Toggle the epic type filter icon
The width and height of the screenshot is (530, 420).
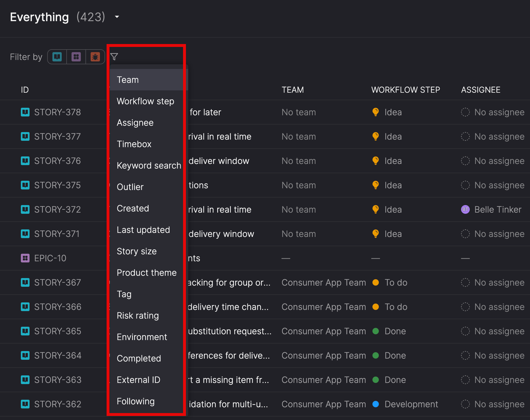(76, 57)
